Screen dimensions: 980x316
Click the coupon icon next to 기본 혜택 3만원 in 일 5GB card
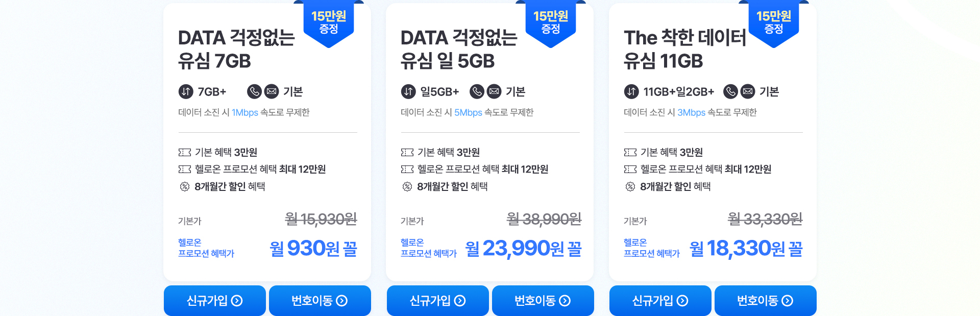[407, 152]
